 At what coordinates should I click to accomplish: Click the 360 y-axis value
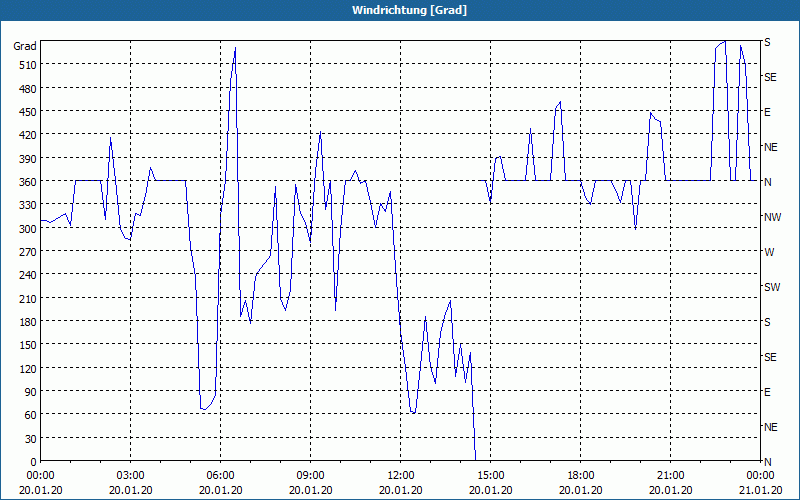coord(28,182)
